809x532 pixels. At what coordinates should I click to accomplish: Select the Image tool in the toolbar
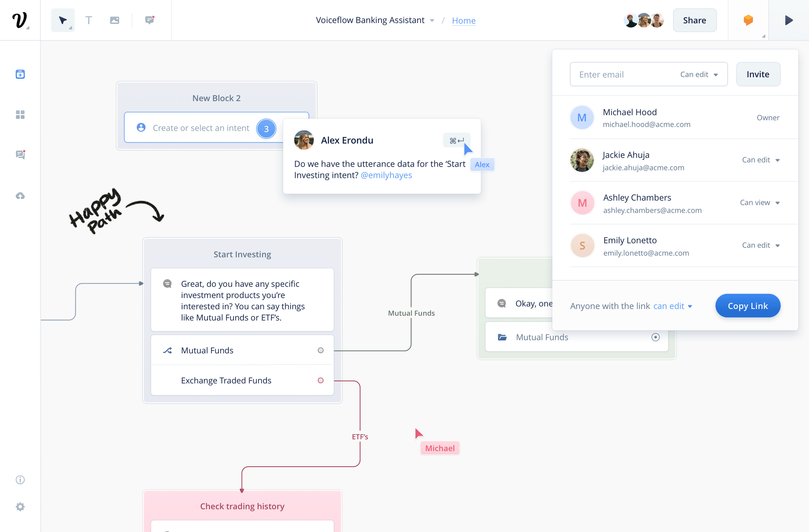point(115,20)
